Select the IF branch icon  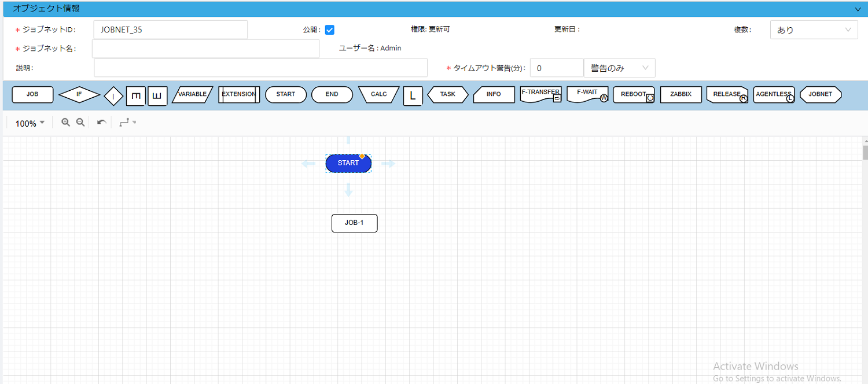pos(79,94)
